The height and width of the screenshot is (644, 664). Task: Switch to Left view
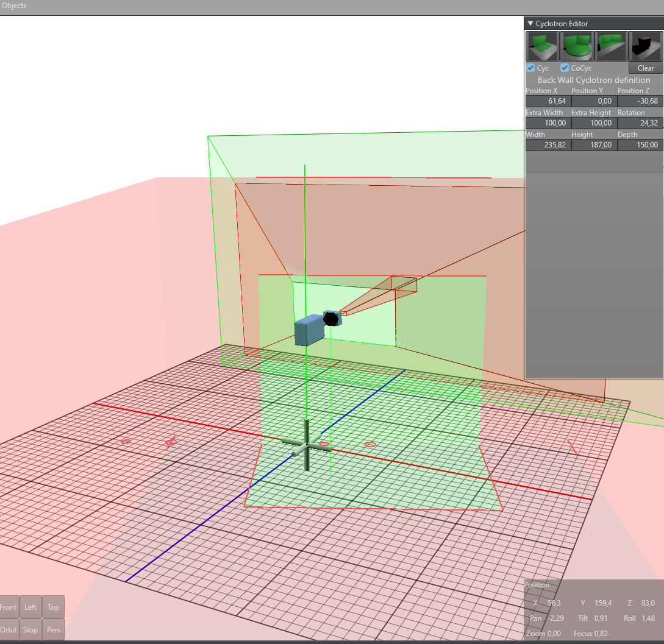click(30, 607)
